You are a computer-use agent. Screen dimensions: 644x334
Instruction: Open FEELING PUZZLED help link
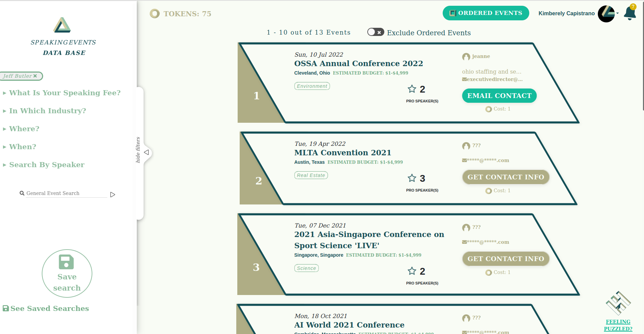point(618,325)
